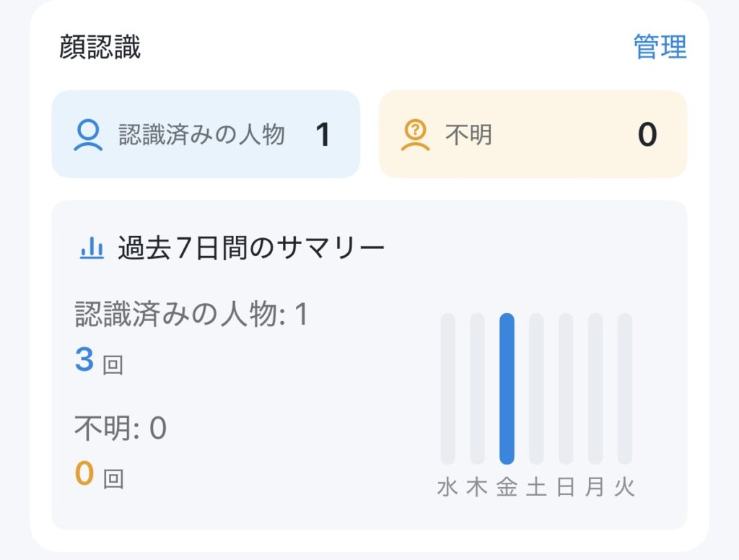This screenshot has height=560, width=739.
Task: Click the recognized people count 1 in blue card
Action: (x=323, y=135)
